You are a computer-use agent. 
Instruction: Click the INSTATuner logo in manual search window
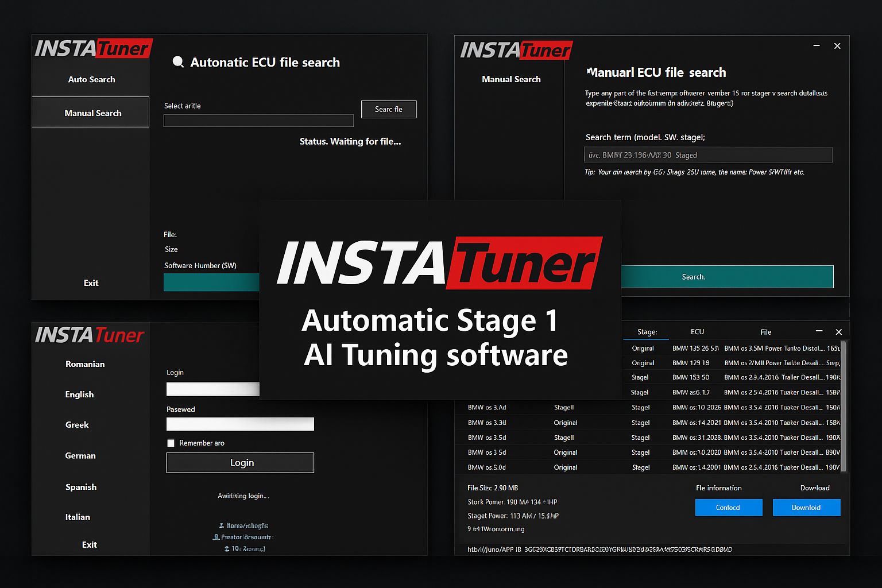point(516,50)
